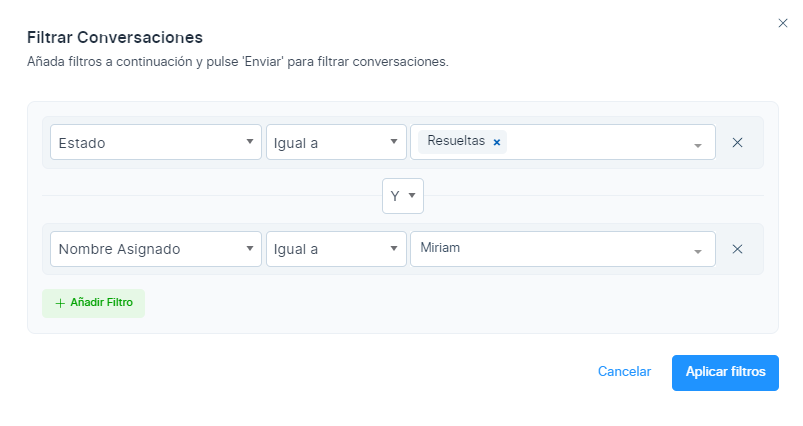Viewport: 803px width, 426px height.
Task: Click the Cancelar link
Action: (x=624, y=371)
